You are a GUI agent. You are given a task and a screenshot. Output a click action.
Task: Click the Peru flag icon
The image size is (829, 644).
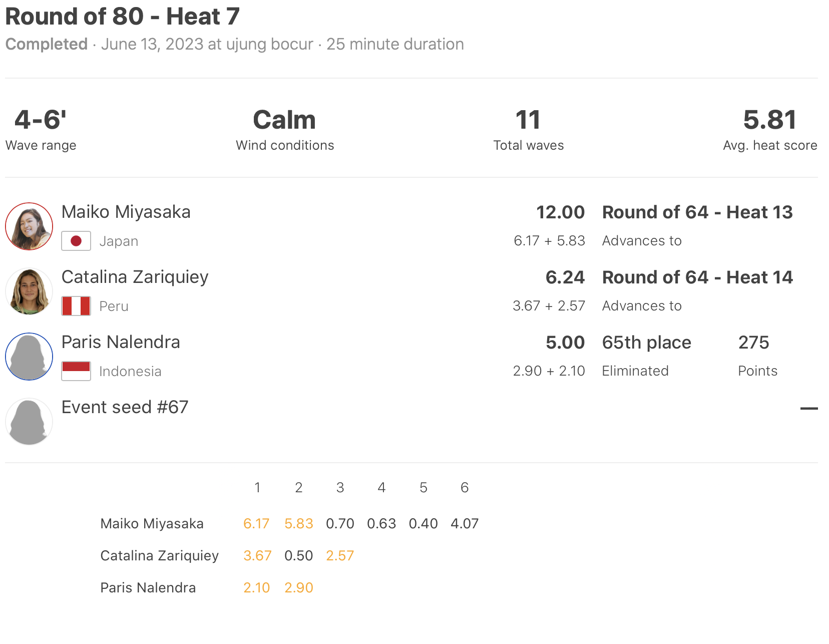(76, 306)
